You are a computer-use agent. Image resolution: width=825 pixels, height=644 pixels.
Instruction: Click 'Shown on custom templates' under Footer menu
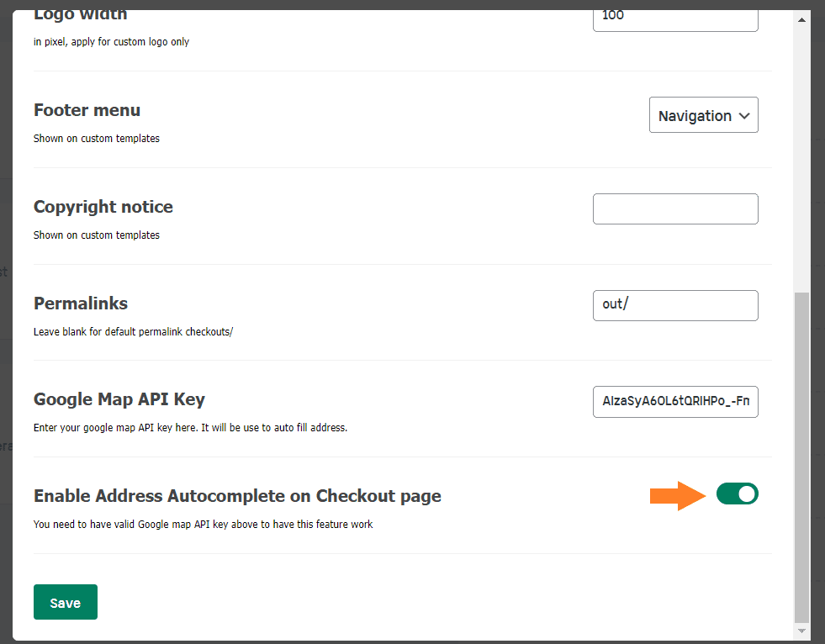coord(96,139)
